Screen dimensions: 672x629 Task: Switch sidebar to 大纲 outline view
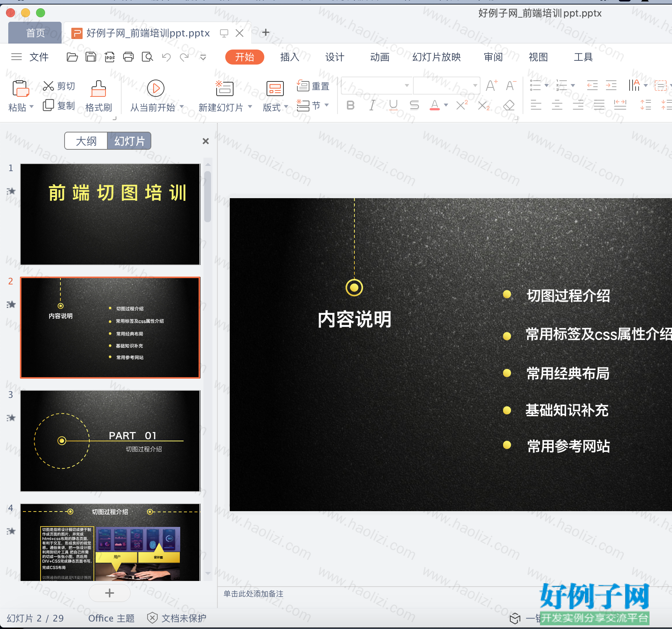point(86,141)
